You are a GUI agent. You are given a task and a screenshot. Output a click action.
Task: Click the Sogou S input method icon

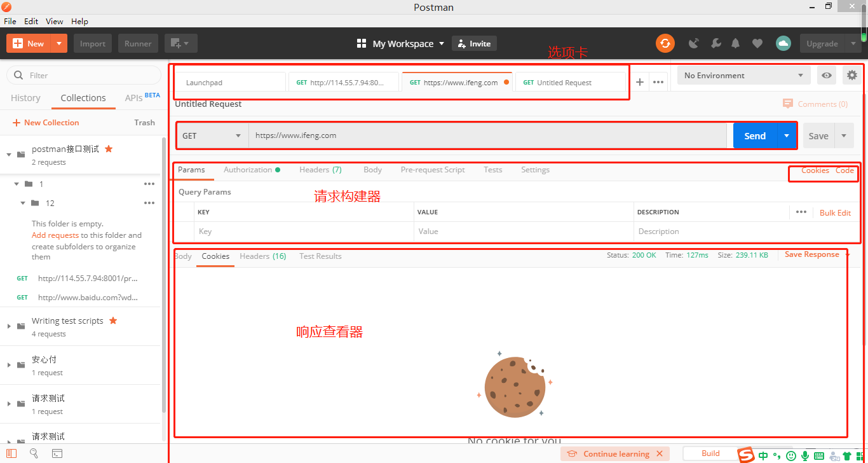pos(745,455)
